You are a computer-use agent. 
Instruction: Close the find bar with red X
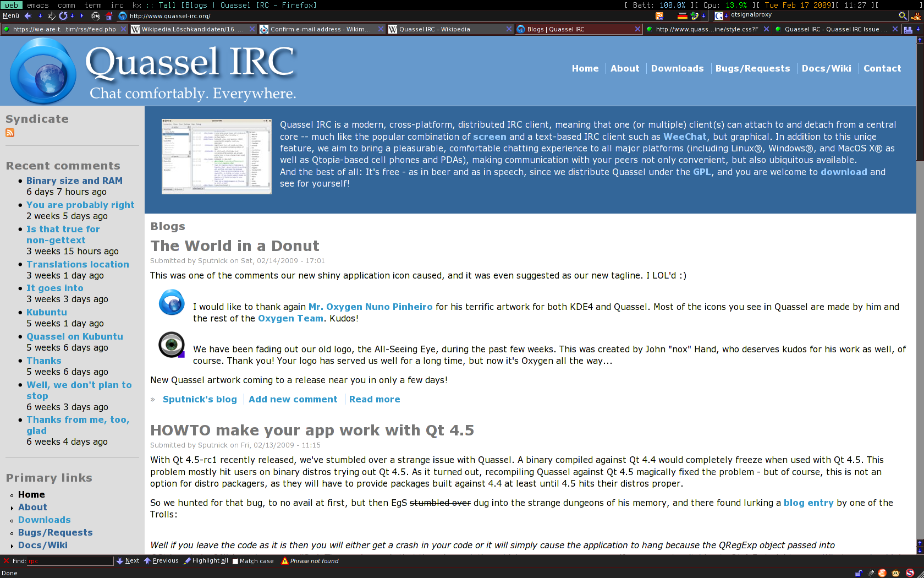click(6, 561)
